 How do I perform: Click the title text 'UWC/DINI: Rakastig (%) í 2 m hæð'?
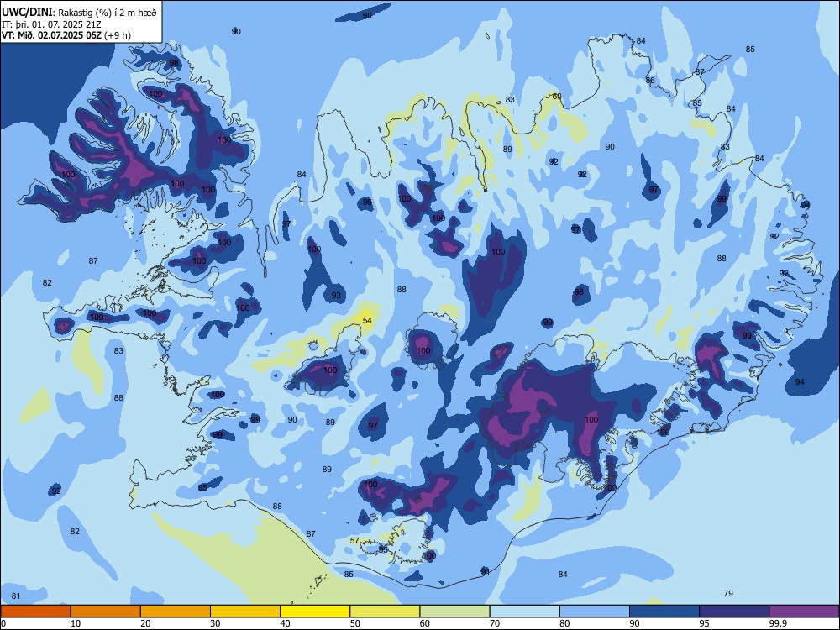pos(79,13)
